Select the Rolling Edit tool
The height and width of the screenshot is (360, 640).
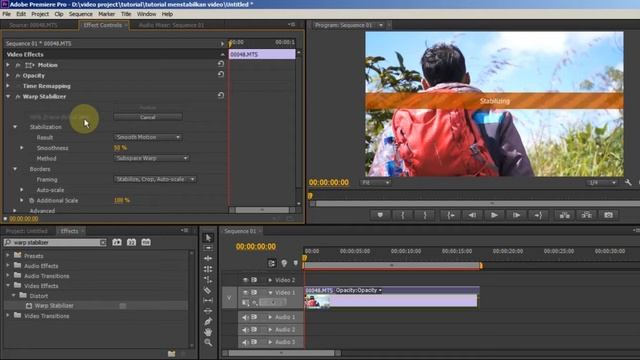click(x=208, y=269)
